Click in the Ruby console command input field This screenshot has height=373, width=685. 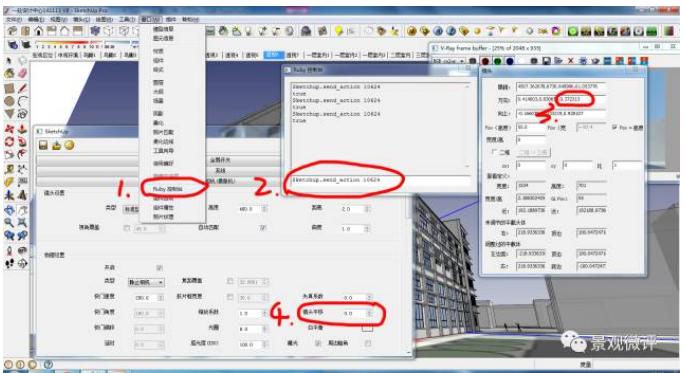point(379,180)
